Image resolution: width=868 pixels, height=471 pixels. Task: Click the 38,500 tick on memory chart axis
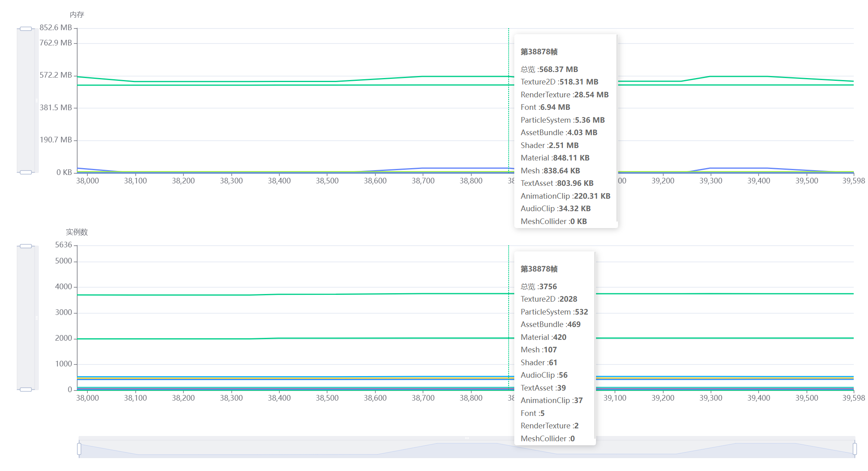click(x=327, y=181)
